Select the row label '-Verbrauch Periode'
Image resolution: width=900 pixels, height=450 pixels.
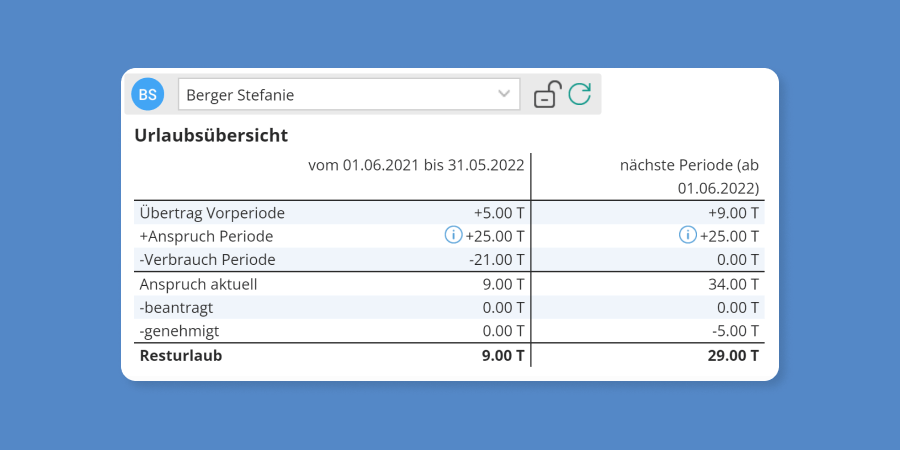[207, 260]
